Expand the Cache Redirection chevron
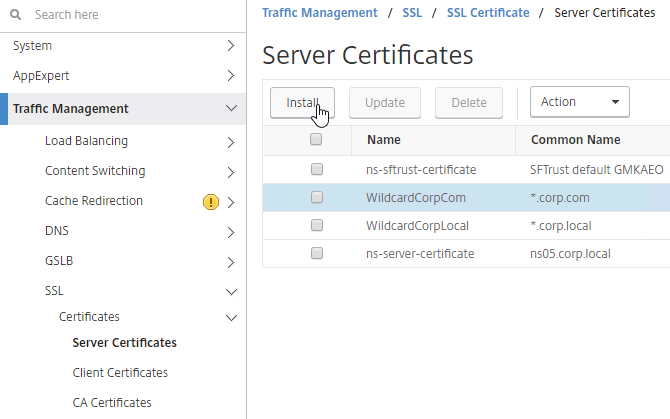This screenshot has height=419, width=670. (231, 202)
